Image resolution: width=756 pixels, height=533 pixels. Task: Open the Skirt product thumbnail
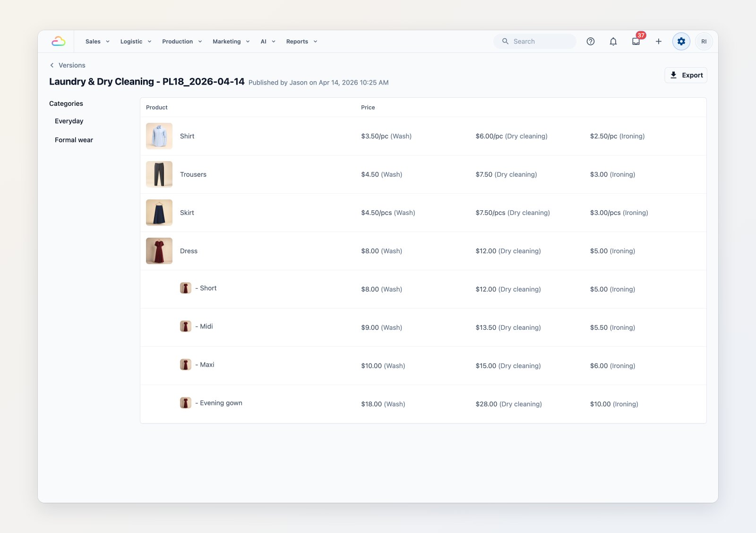(159, 213)
